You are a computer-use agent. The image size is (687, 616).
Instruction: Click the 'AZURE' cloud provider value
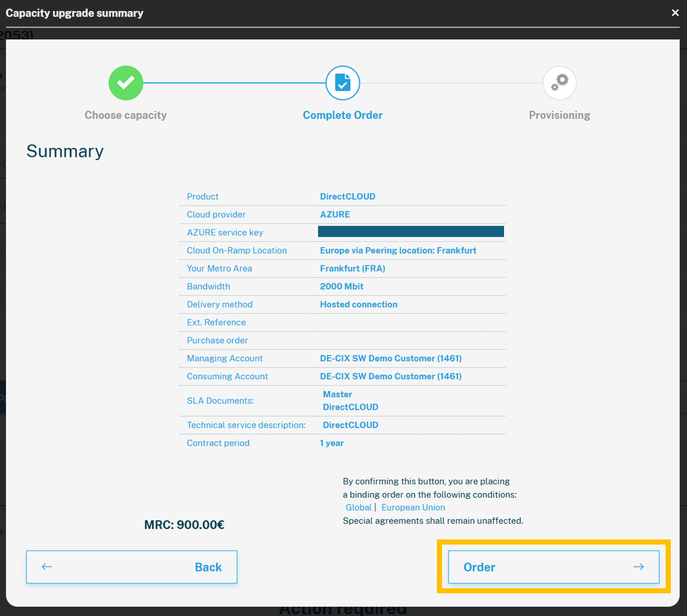click(335, 215)
